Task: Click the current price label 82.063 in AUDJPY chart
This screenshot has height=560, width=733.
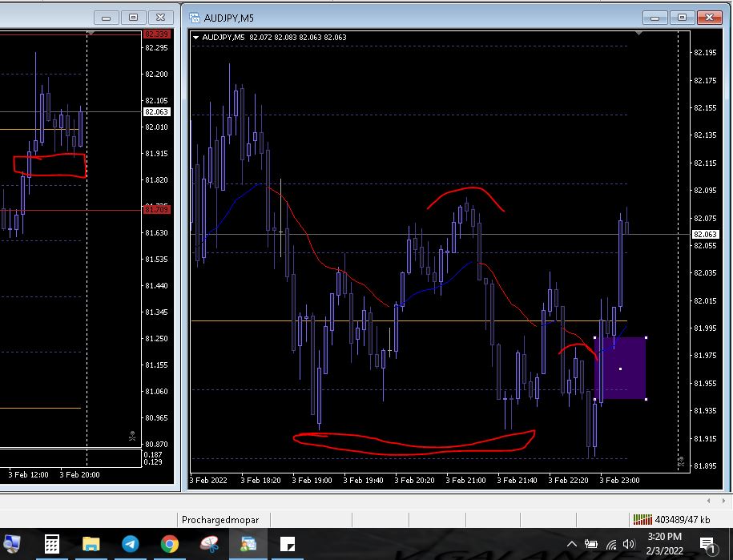Action: (704, 234)
